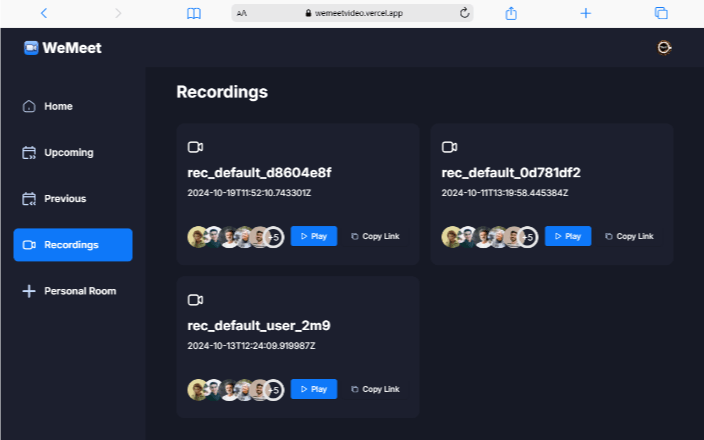This screenshot has width=704, height=440.
Task: Show the Safari tabs overview
Action: 661,13
